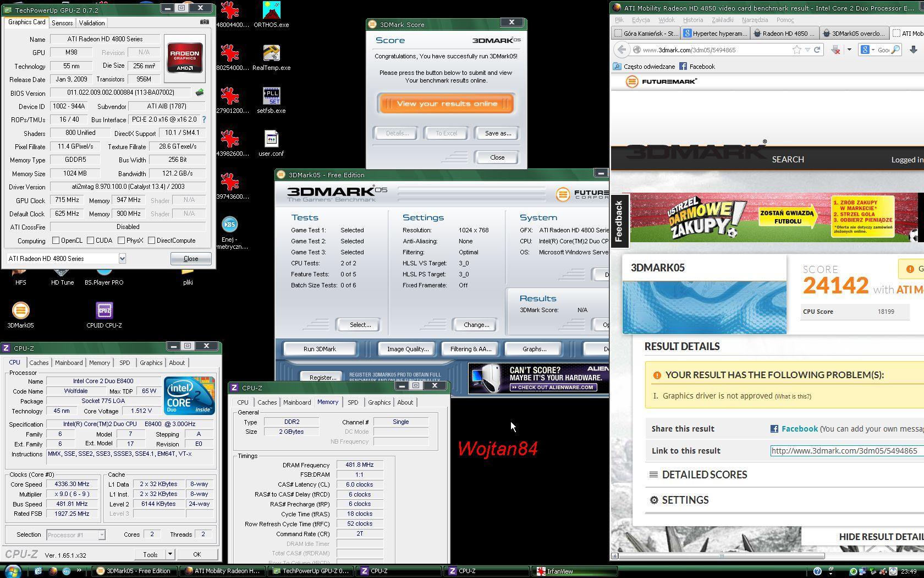
Task: Switch to the Sensors tab in GPU-Z
Action: pos(62,23)
